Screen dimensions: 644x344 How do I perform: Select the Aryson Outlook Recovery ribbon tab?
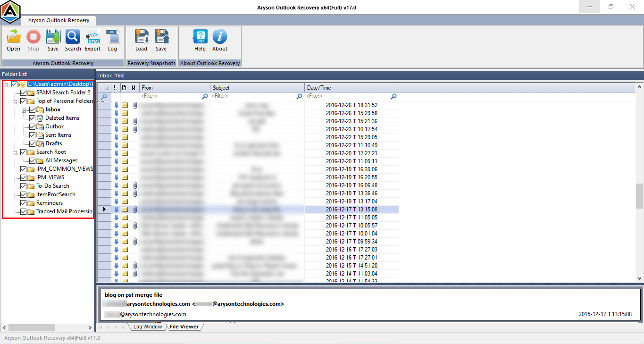[59, 21]
